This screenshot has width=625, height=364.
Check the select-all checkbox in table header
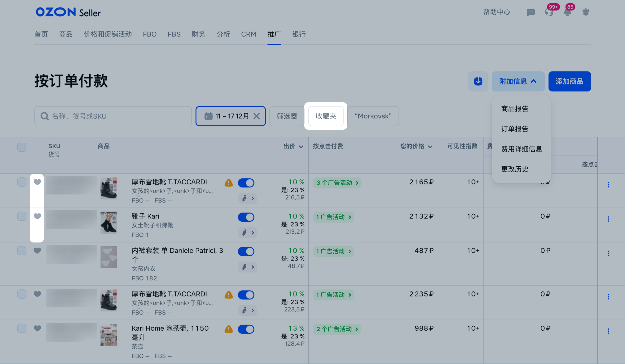click(22, 147)
